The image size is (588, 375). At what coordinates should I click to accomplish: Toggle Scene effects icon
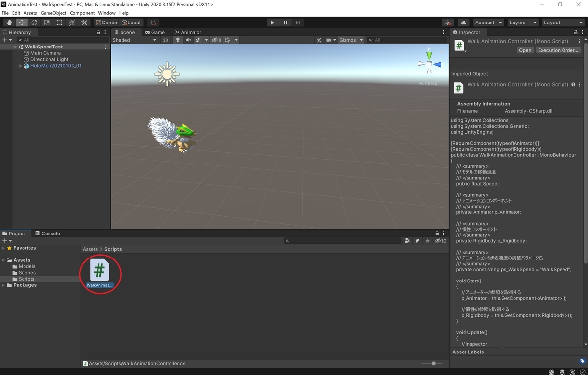(x=198, y=40)
